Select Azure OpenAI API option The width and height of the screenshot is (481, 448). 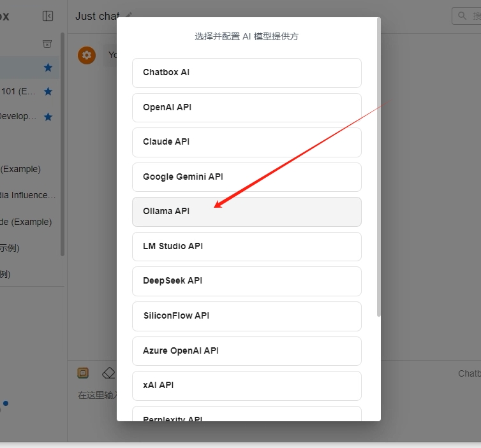point(247,351)
